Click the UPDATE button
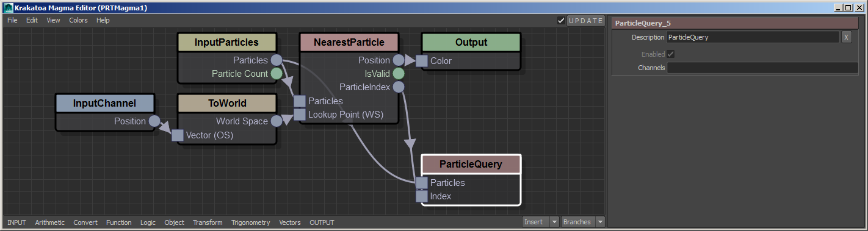This screenshot has height=231, width=868. tap(585, 21)
